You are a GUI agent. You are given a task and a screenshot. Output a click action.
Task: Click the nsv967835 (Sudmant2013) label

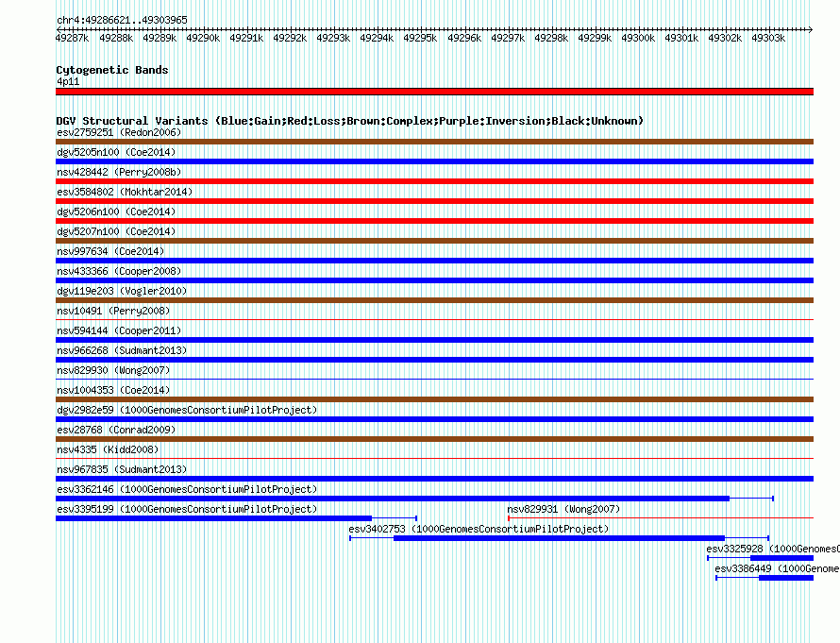122,469
